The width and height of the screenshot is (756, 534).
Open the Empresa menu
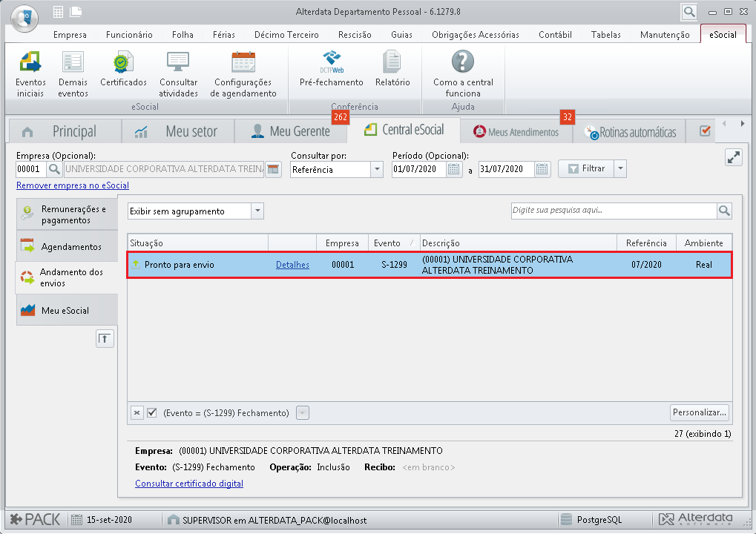pyautogui.click(x=70, y=35)
